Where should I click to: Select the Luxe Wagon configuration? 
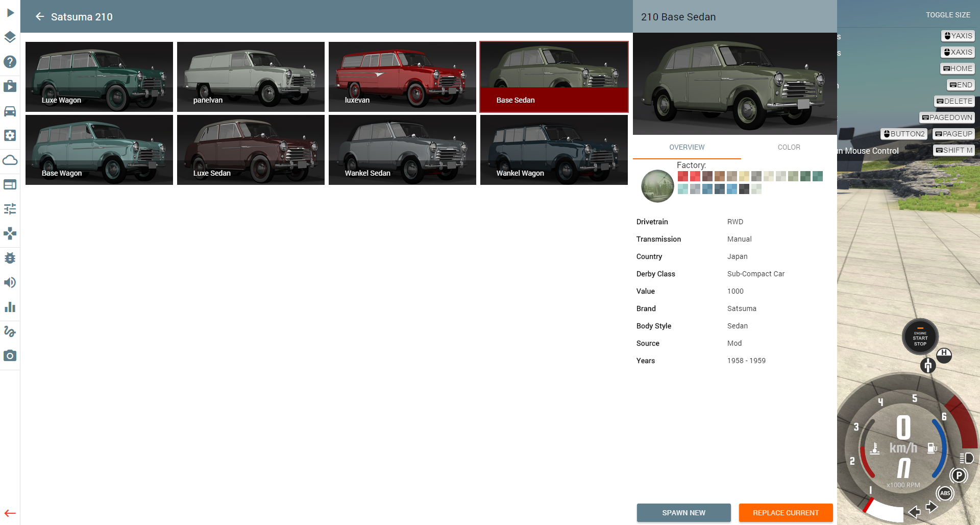[x=99, y=77]
